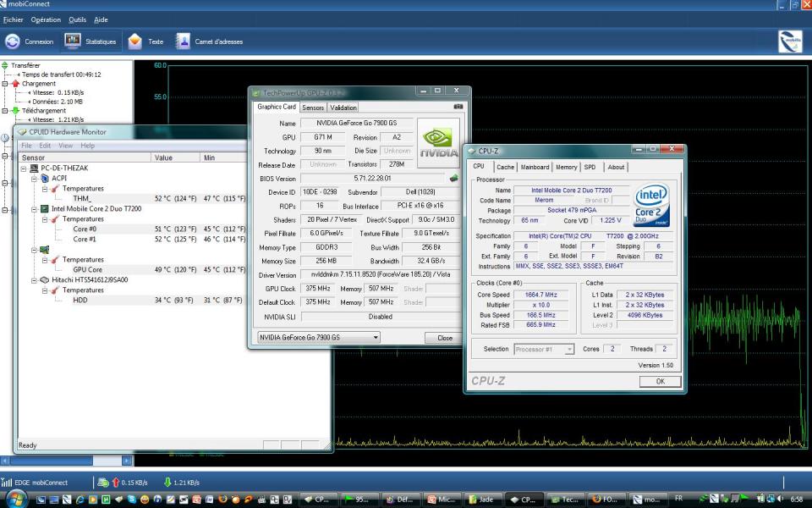
Task: Open the File menu in Hardware Monitor
Action: coord(26,146)
